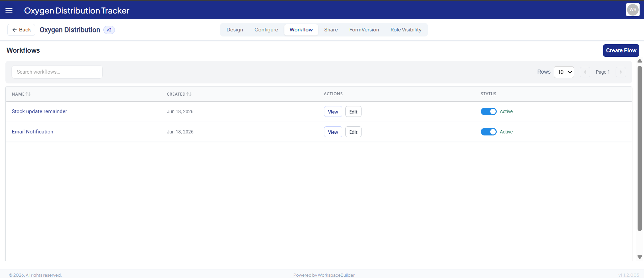View the Stock update remainder workflow

point(333,112)
